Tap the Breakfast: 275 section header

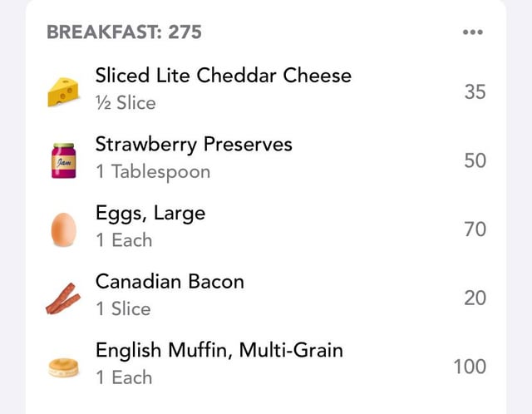[x=125, y=32]
